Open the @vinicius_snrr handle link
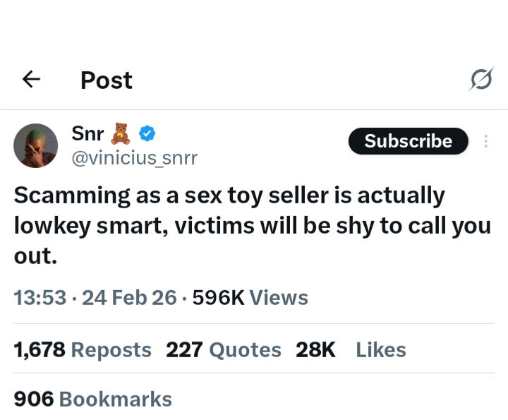Viewport: 508px width, 420px height. [134, 158]
